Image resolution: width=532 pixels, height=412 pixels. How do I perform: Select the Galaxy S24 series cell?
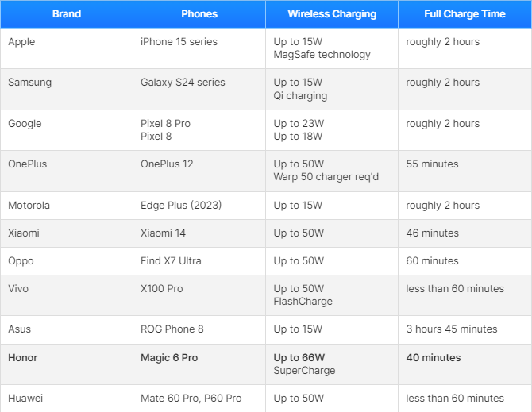click(x=183, y=83)
